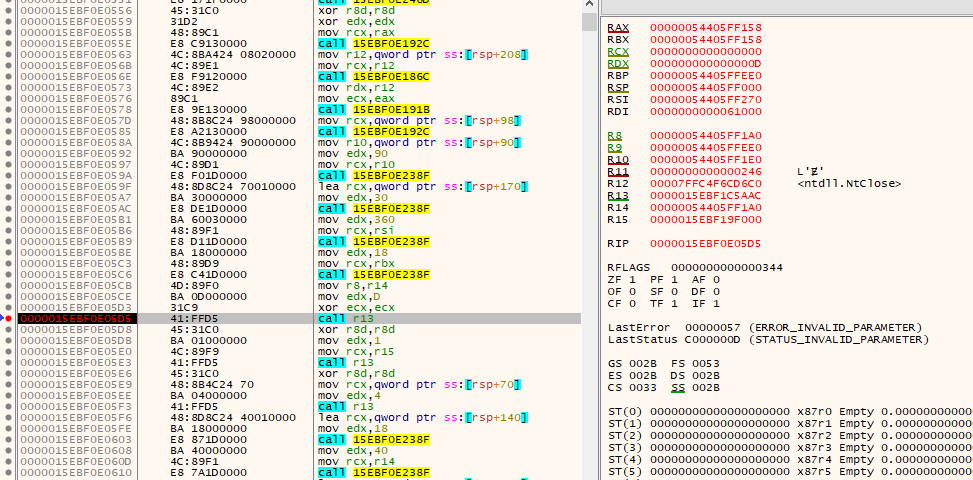Select address 0000015EBF0E0559 in disassembly

pyautogui.click(x=76, y=21)
